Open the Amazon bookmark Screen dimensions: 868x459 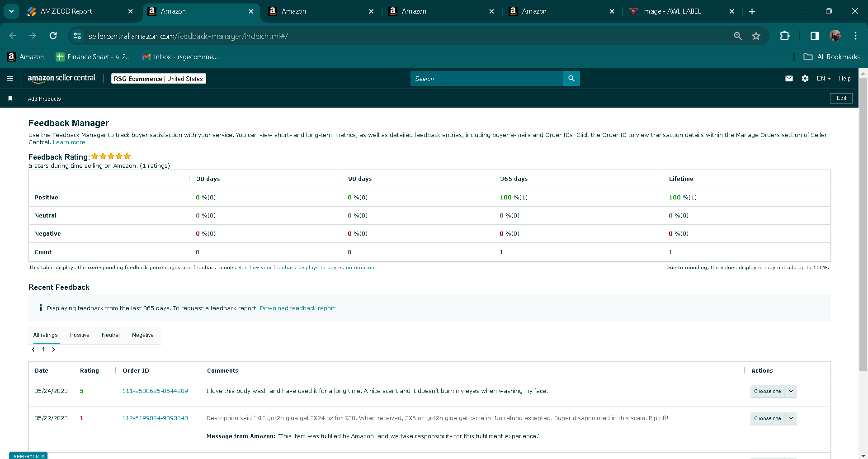click(x=26, y=57)
